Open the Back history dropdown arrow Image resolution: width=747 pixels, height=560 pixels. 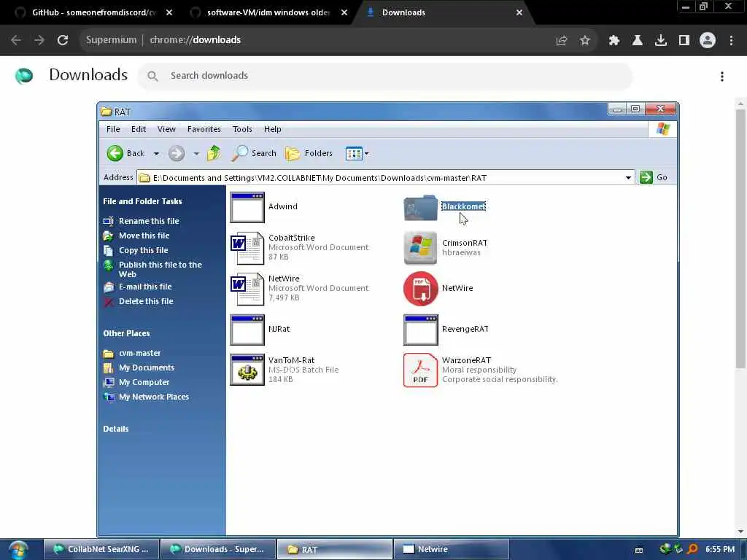156,153
